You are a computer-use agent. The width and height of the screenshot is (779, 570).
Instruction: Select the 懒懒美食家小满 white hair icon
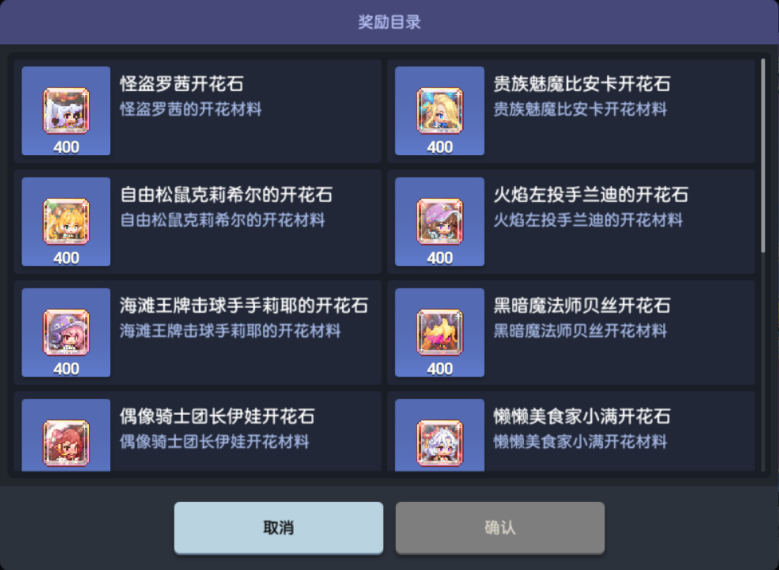(x=440, y=443)
